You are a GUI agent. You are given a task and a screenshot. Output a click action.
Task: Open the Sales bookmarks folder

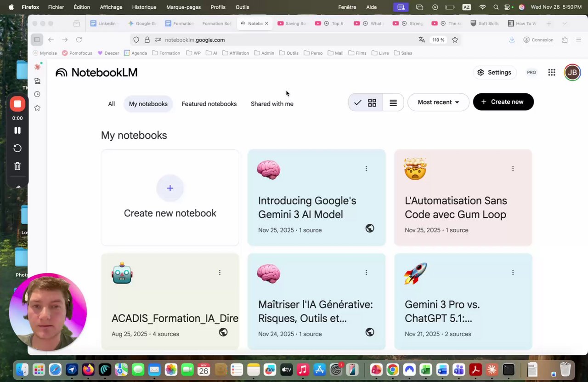click(x=403, y=53)
